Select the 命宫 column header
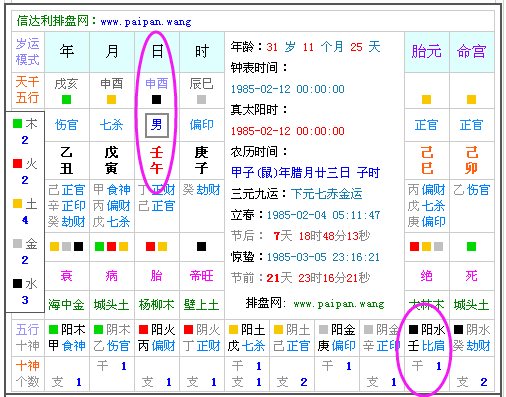The image size is (506, 397). pyautogui.click(x=471, y=52)
